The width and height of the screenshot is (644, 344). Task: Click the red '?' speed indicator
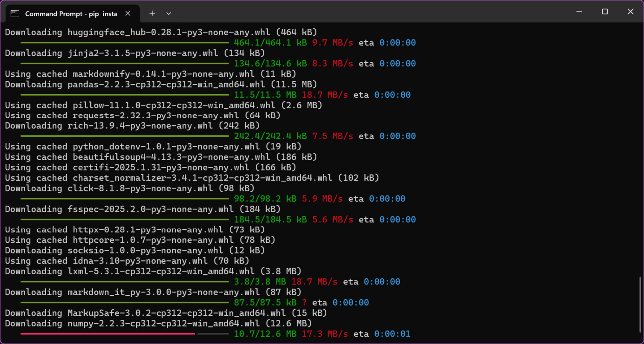[304, 303]
